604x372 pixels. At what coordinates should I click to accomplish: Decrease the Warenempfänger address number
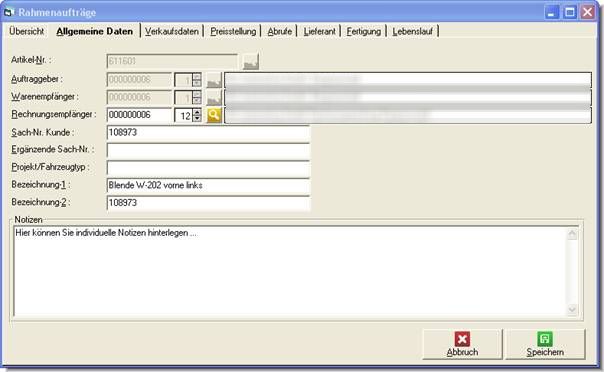point(197,101)
